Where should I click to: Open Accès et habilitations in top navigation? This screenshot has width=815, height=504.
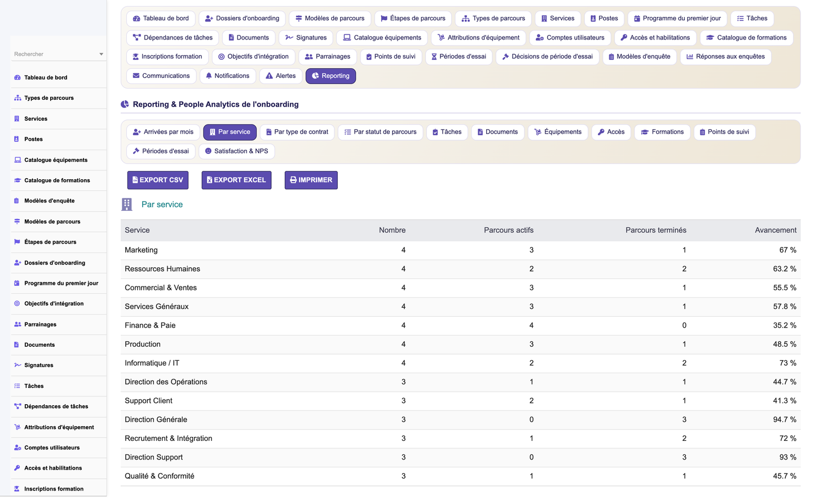coord(655,38)
